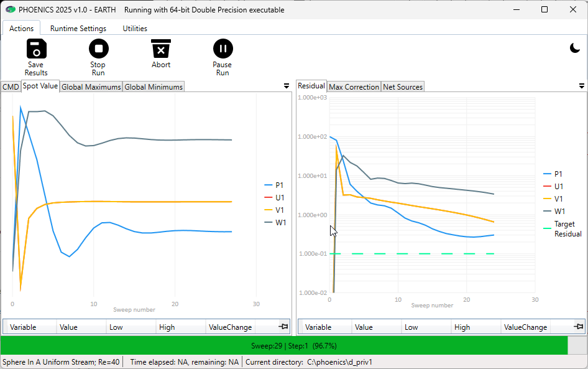Image resolution: width=588 pixels, height=369 pixels.
Task: Open the left panel tab overflow dropdown
Action: (x=287, y=86)
